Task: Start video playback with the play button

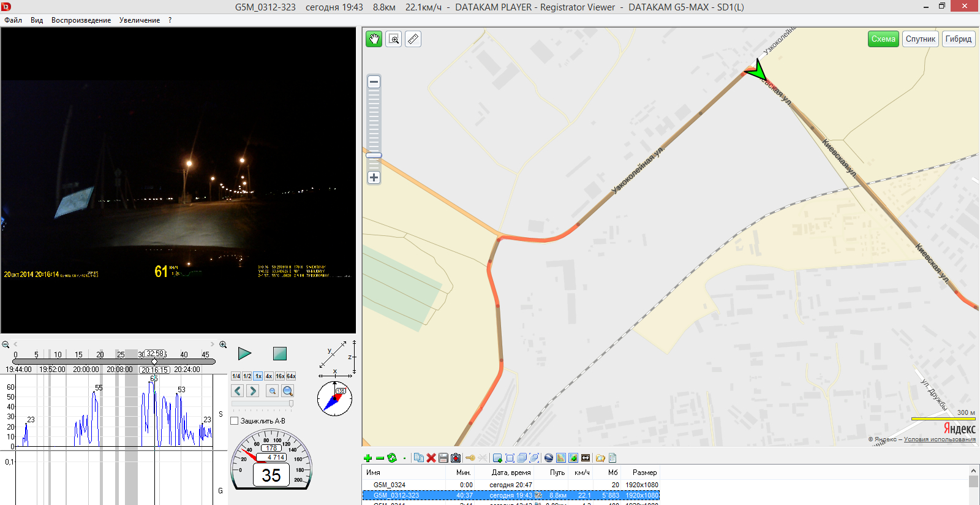Action: click(244, 354)
